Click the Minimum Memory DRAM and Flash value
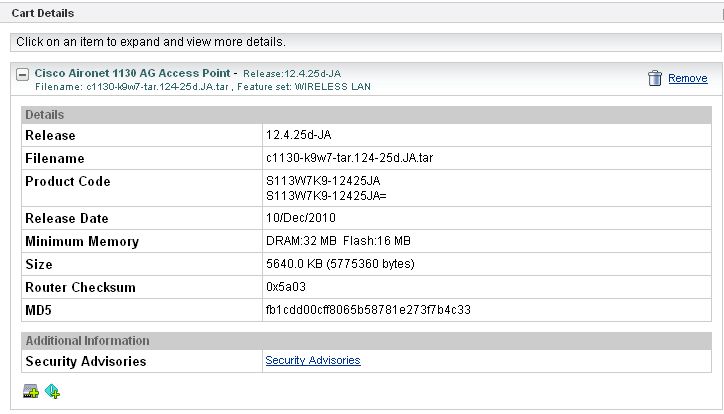The height and width of the screenshot is (414, 724). coord(339,241)
